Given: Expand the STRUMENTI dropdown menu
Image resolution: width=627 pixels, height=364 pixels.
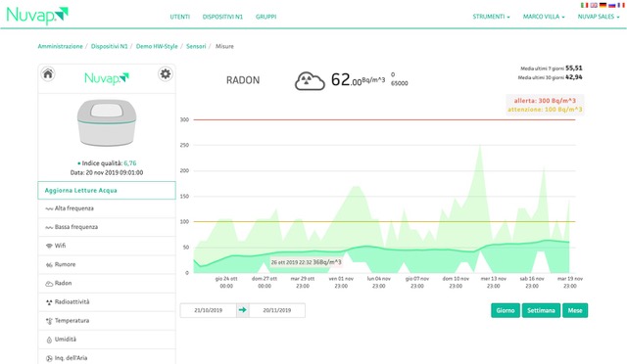Looking at the screenshot, I should point(491,17).
